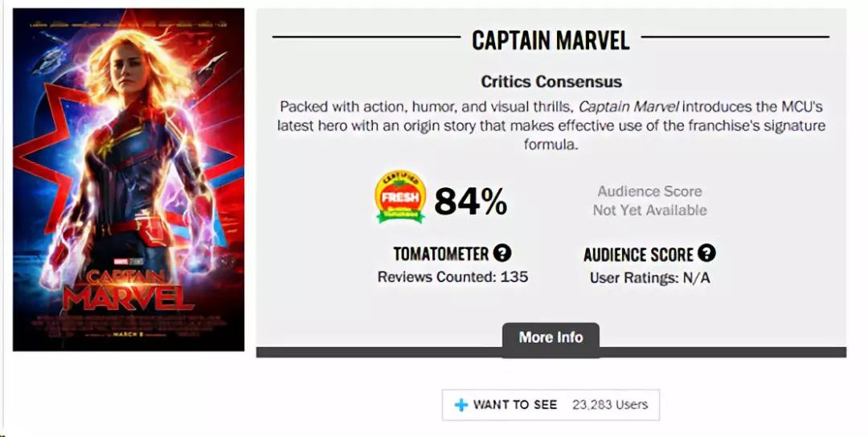Click the 23,283 Users count

(x=609, y=405)
